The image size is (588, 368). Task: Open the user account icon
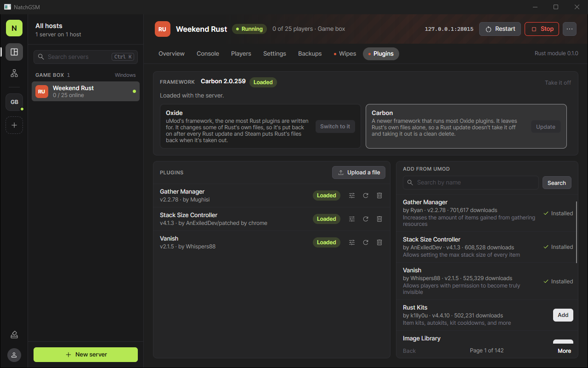click(14, 355)
